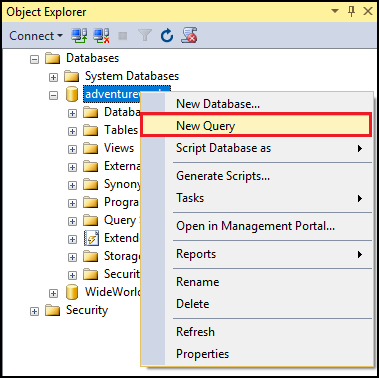Screen dimensions: 379x378
Task: Expand the bottom Security node
Action: (34, 311)
